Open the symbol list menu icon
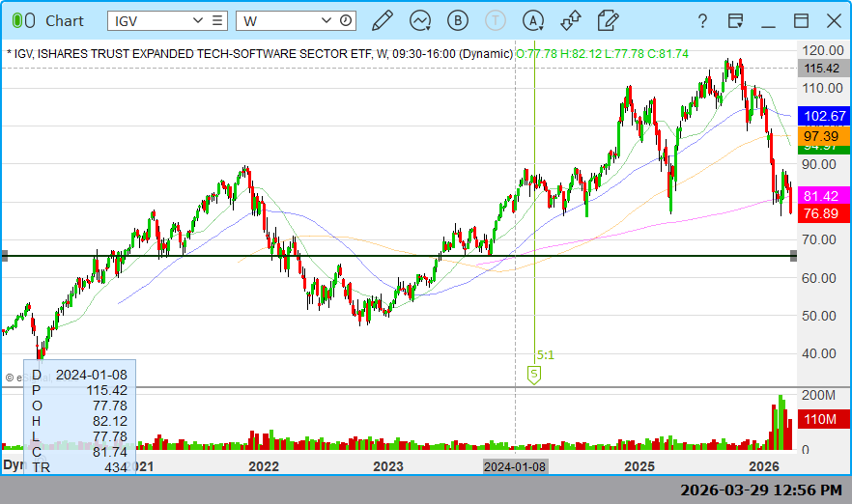 pos(217,20)
